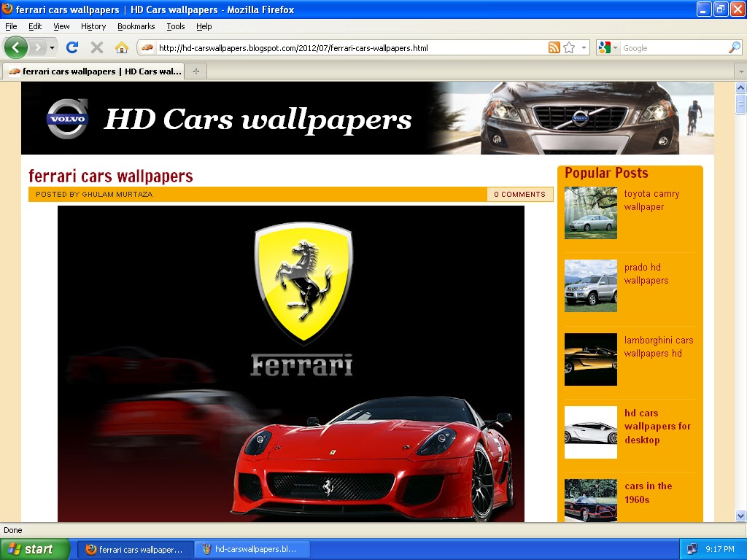Open the Google search engine selector dropdown
Viewport: 747px width, 560px height.
click(x=608, y=47)
